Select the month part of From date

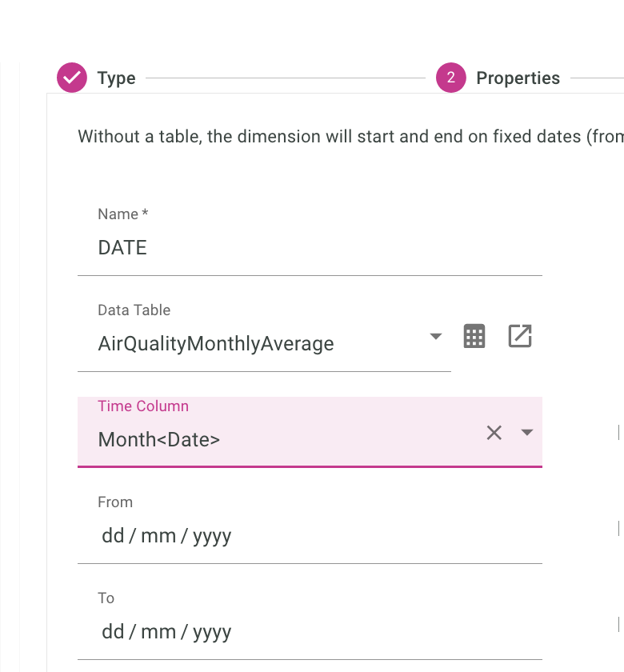[158, 535]
